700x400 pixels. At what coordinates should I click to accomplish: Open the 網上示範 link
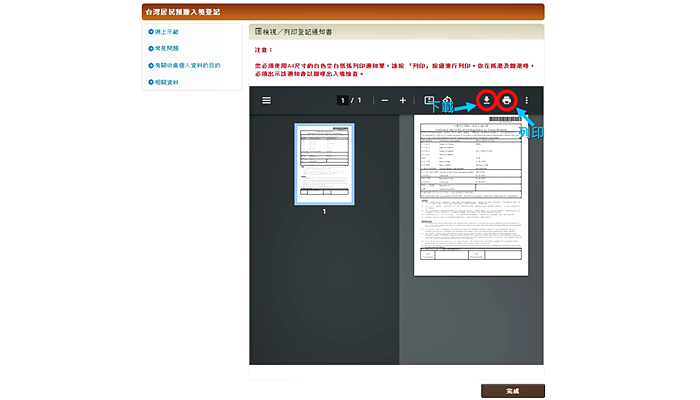167,33
